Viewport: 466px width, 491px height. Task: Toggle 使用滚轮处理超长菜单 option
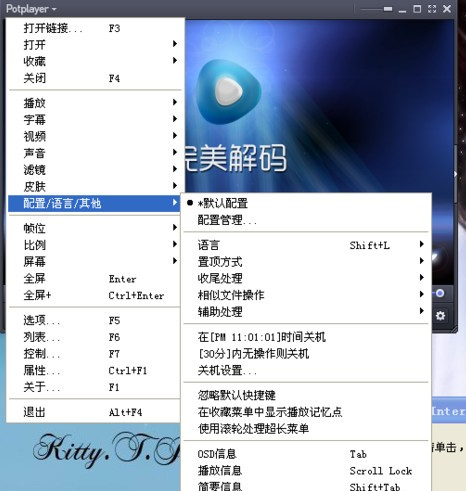(x=306, y=429)
